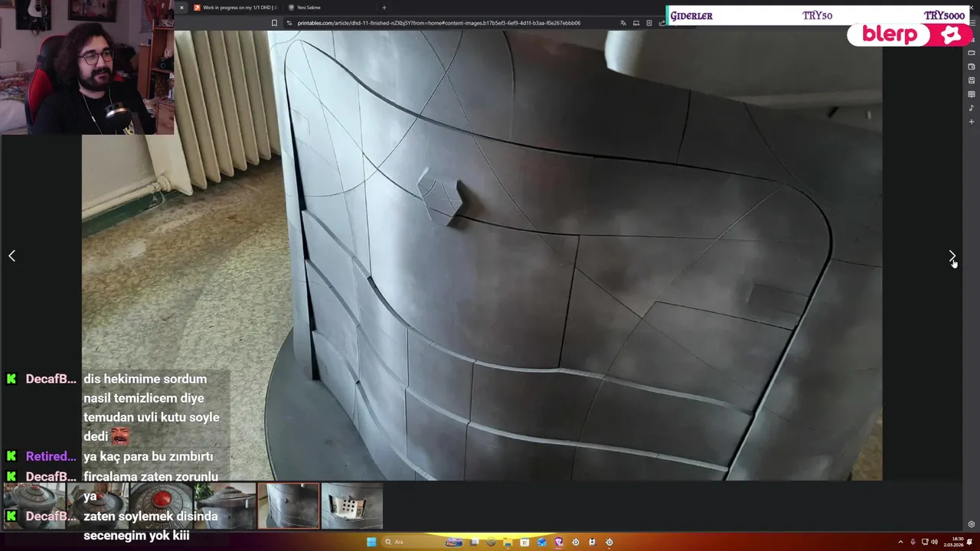This screenshot has width=980, height=551.
Task: Click chat user 'Retired...' name
Action: pyautogui.click(x=51, y=456)
